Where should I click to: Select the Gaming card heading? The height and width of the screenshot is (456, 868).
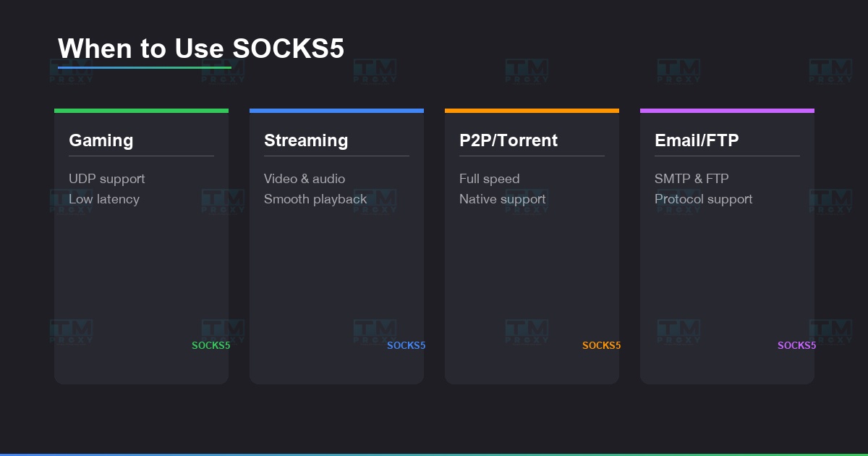101,140
